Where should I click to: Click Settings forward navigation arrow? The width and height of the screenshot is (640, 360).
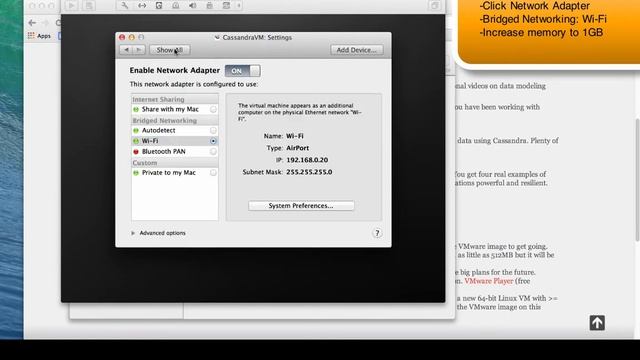139,50
